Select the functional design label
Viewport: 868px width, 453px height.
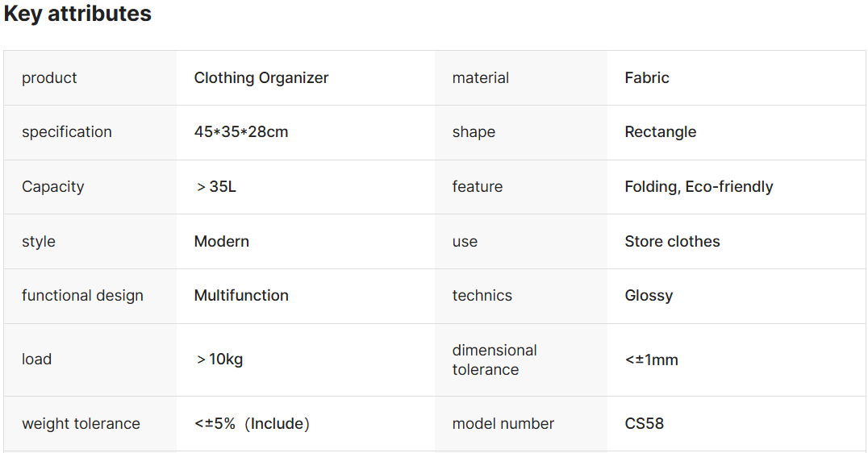(82, 296)
